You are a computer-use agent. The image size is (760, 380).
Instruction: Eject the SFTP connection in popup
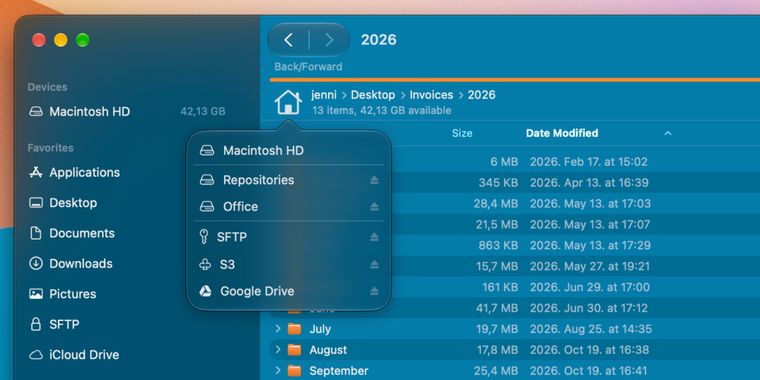[374, 238]
